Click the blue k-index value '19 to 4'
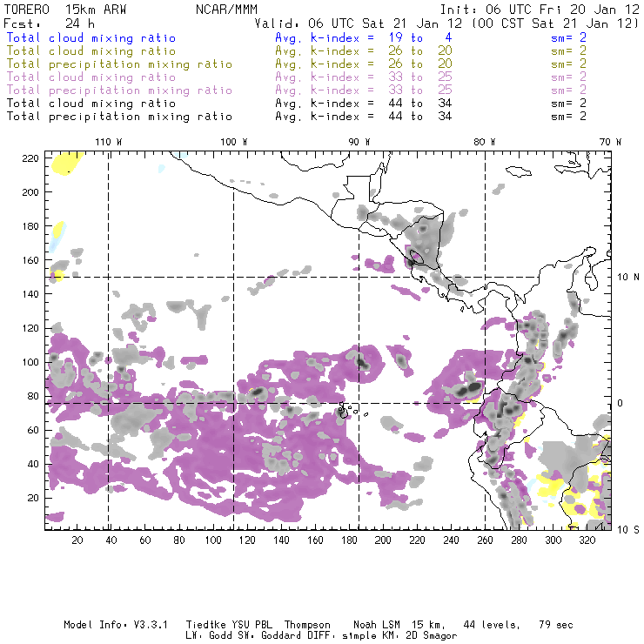 pos(420,37)
